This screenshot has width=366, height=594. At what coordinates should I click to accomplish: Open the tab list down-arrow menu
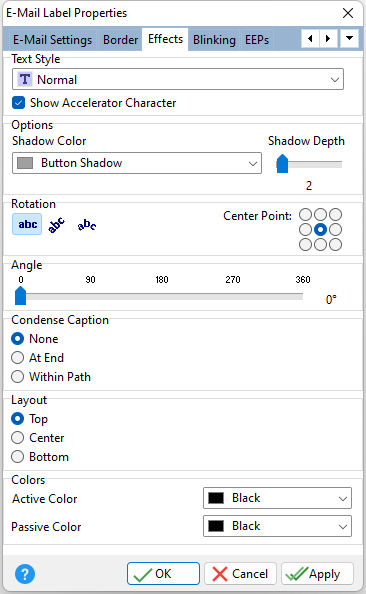coord(349,38)
